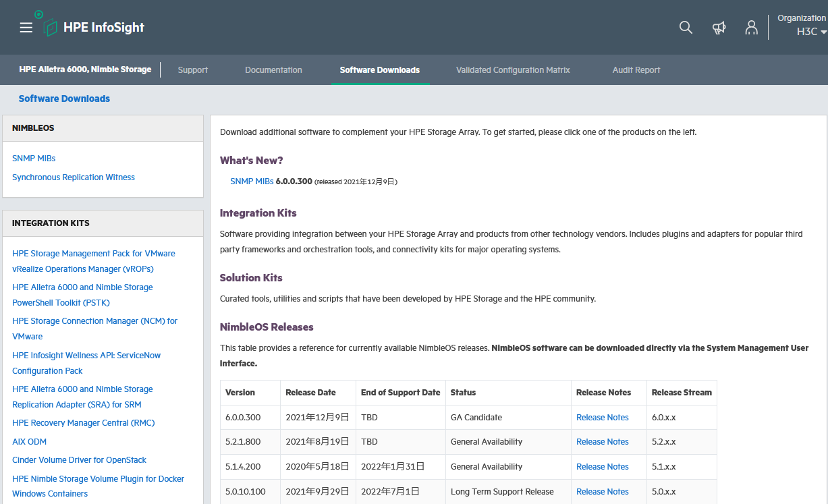Open Replication Adapter (SRA) for SRM link
The height and width of the screenshot is (504, 828).
[82, 397]
